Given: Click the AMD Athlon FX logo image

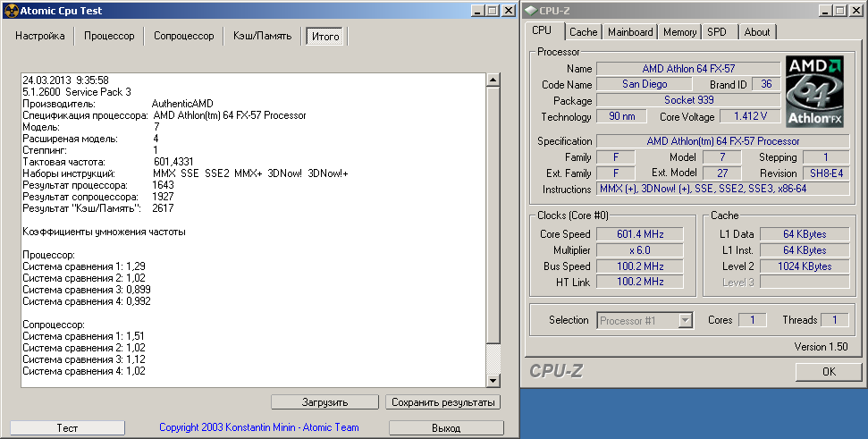Looking at the screenshot, I should pyautogui.click(x=814, y=91).
